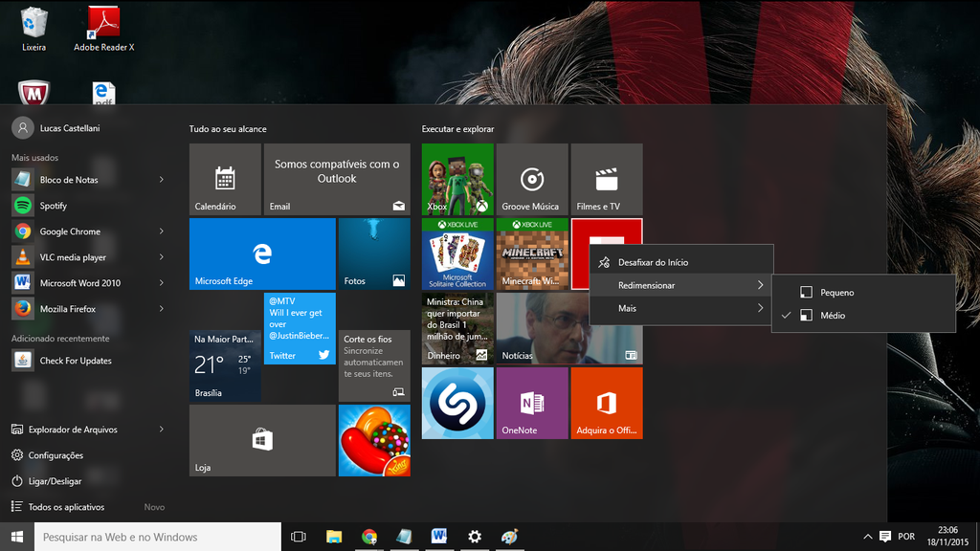This screenshot has width=980, height=551.
Task: Open Word from the taskbar
Action: click(x=438, y=537)
